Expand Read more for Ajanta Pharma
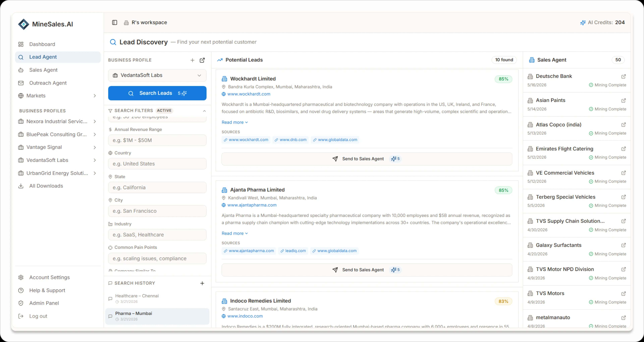This screenshot has width=644, height=342. pos(234,233)
